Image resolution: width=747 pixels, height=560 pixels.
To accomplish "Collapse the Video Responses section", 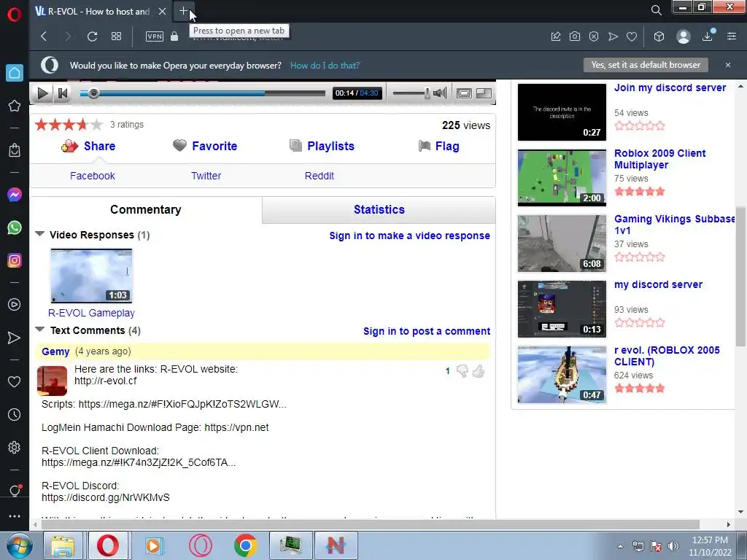I will click(x=40, y=234).
